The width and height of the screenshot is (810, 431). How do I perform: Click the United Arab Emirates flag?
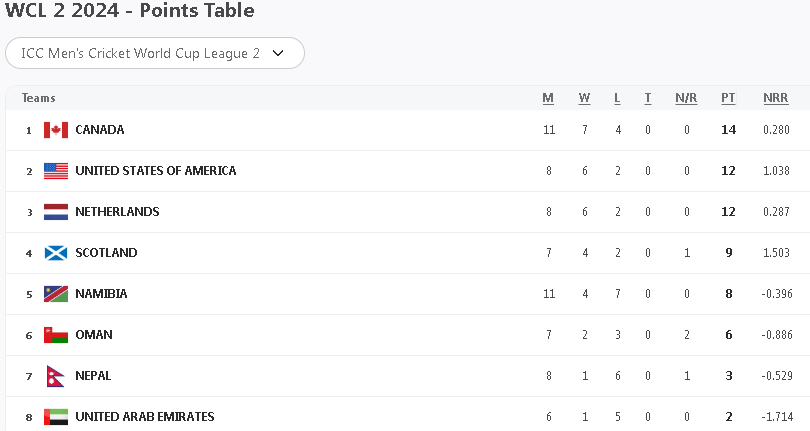coord(56,417)
